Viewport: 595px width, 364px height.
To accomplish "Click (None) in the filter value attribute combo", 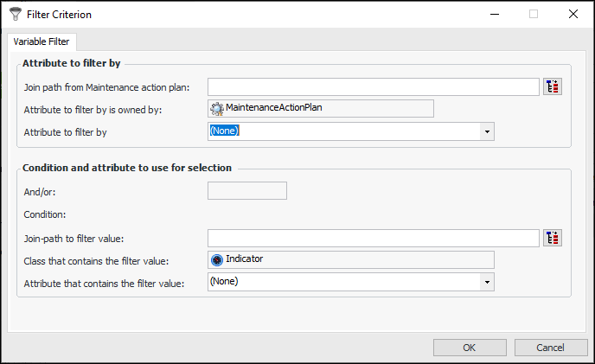I will point(225,282).
